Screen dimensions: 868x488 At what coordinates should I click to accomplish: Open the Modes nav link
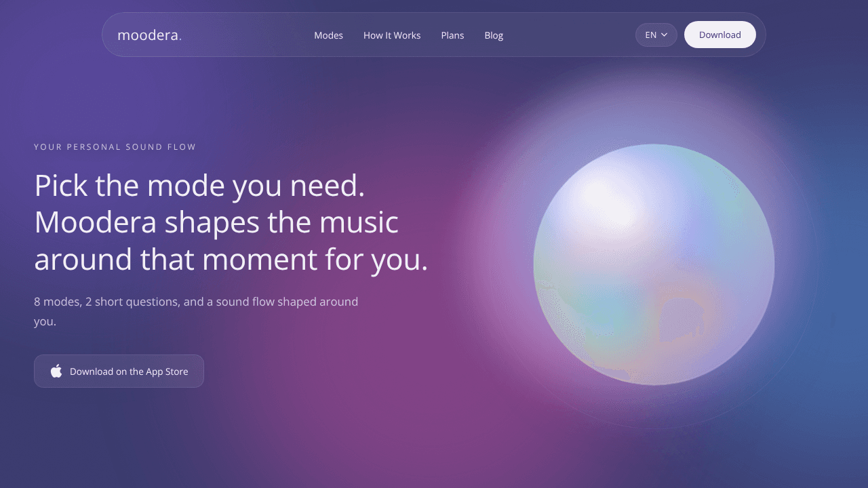point(328,35)
